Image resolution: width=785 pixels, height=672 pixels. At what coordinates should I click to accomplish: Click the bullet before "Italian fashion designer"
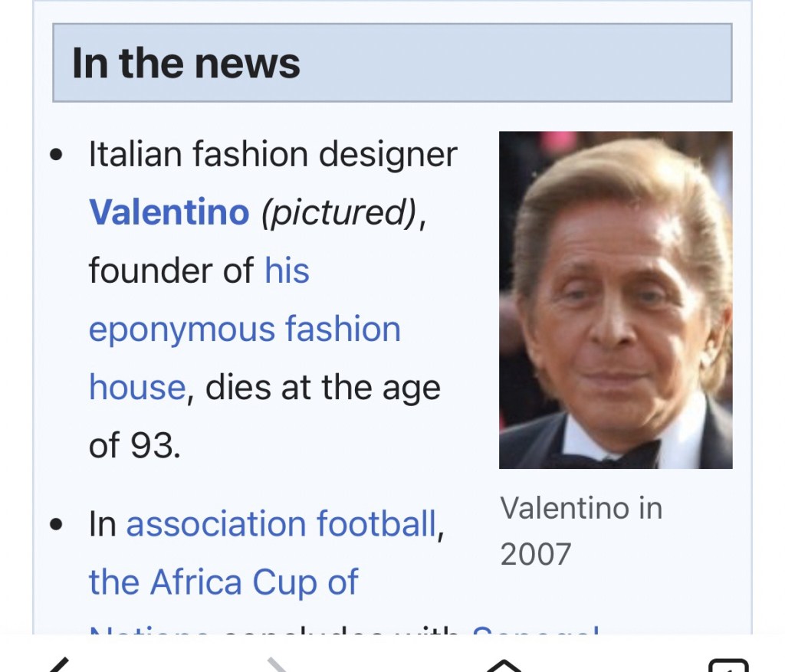(55, 155)
